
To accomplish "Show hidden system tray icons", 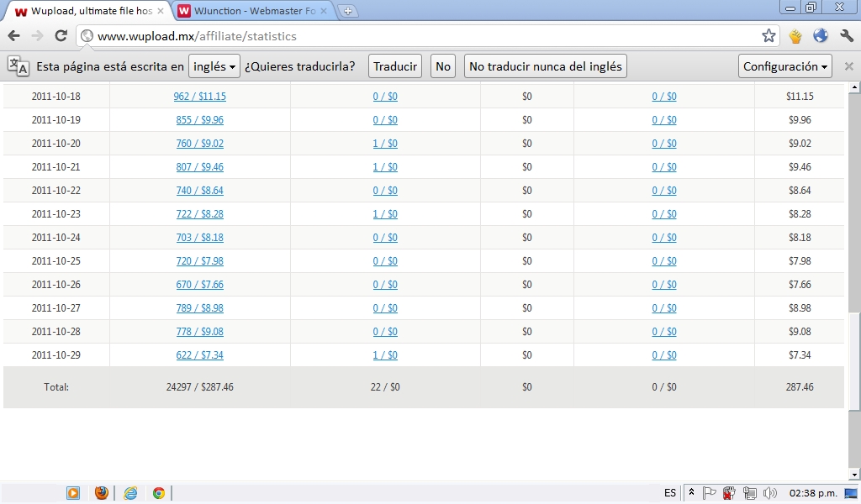I will coord(691,493).
